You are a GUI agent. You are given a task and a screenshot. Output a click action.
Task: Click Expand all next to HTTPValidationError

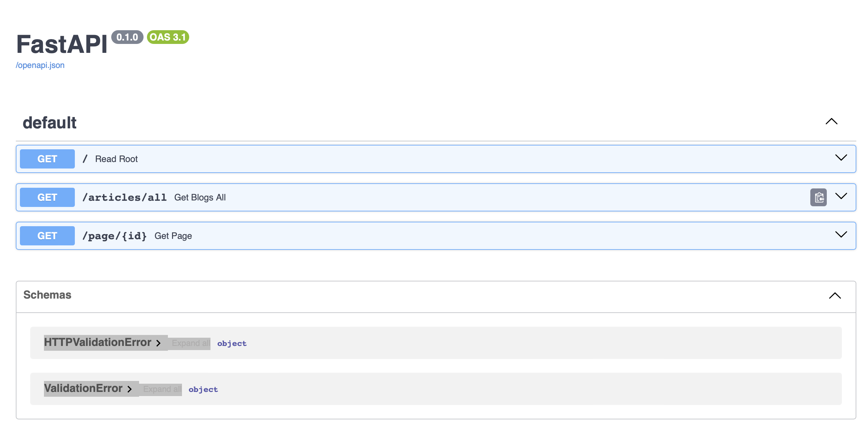(191, 343)
